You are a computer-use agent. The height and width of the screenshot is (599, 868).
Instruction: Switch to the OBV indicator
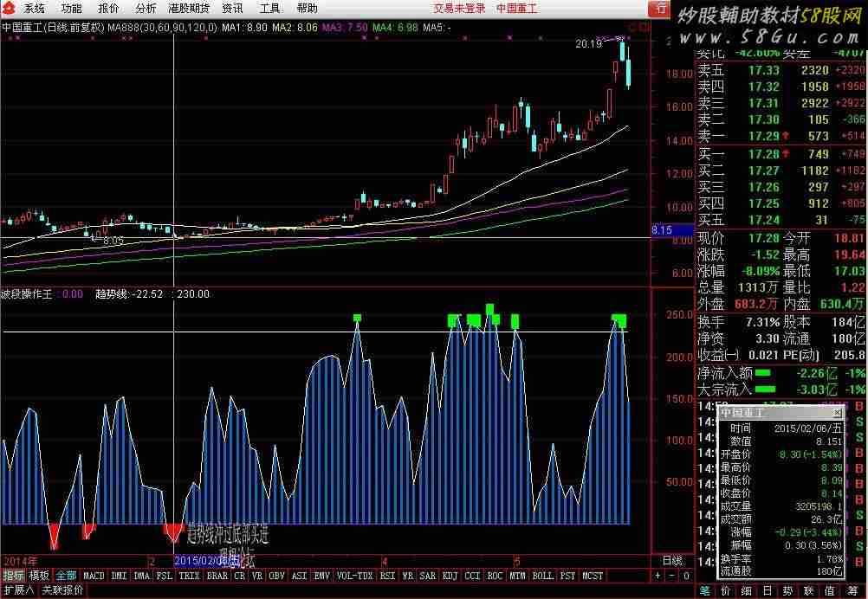pos(277,576)
